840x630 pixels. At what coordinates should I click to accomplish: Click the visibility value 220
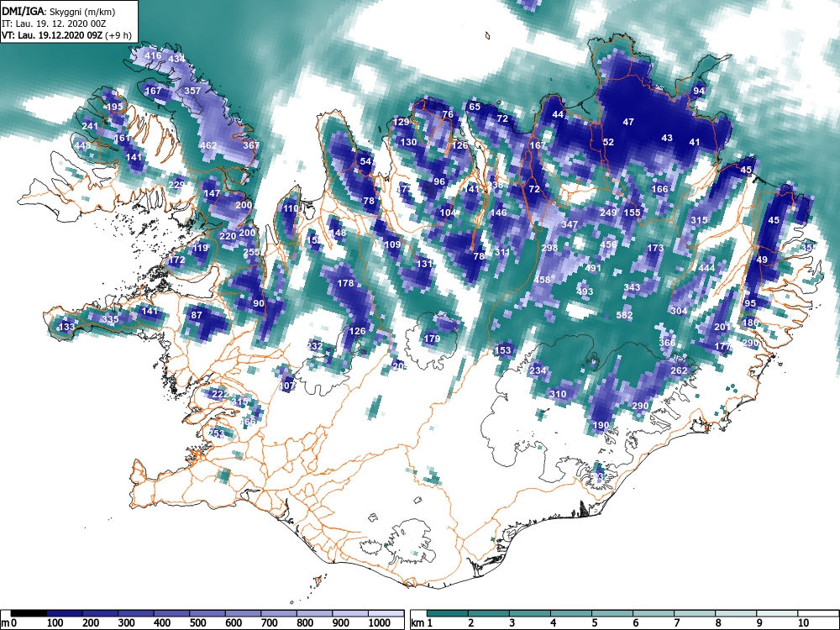coord(228,236)
